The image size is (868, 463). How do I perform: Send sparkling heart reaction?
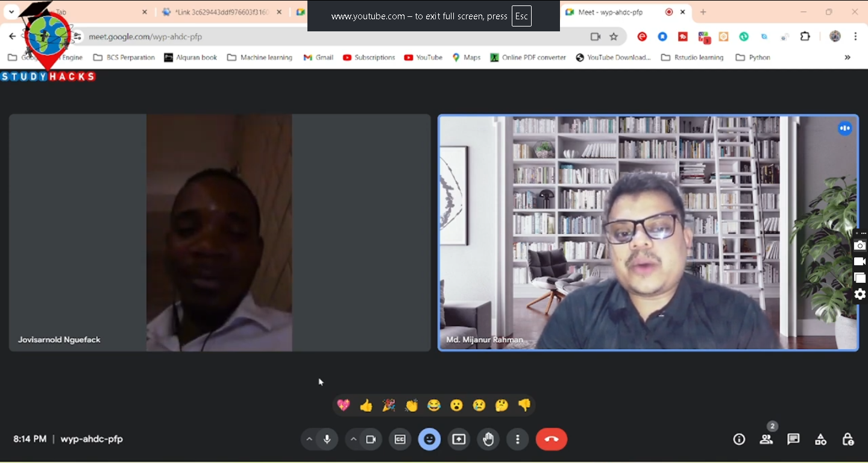click(344, 405)
